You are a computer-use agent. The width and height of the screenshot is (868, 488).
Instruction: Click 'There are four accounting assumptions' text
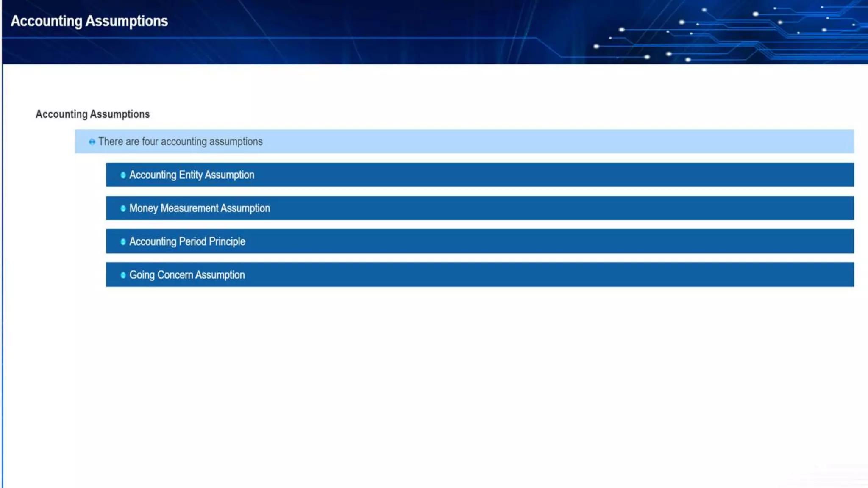[x=180, y=141]
